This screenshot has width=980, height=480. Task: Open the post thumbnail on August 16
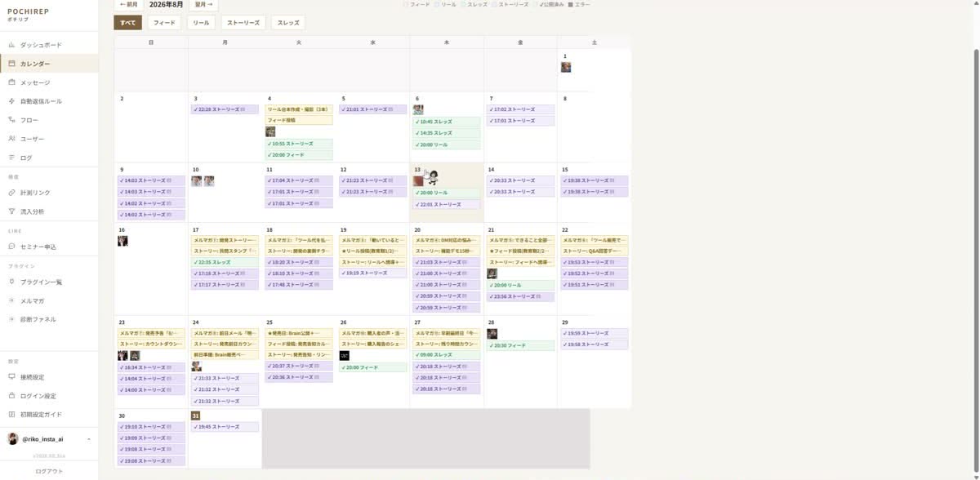[123, 241]
